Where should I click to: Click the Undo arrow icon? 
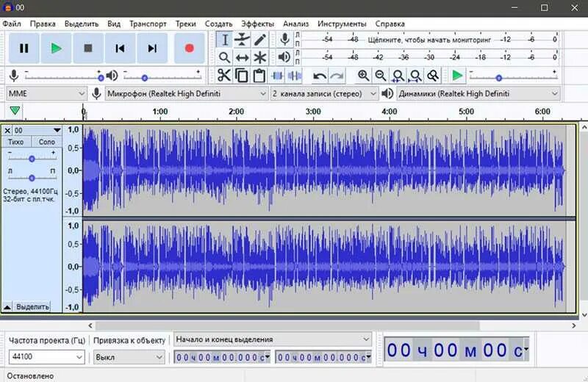(320, 76)
